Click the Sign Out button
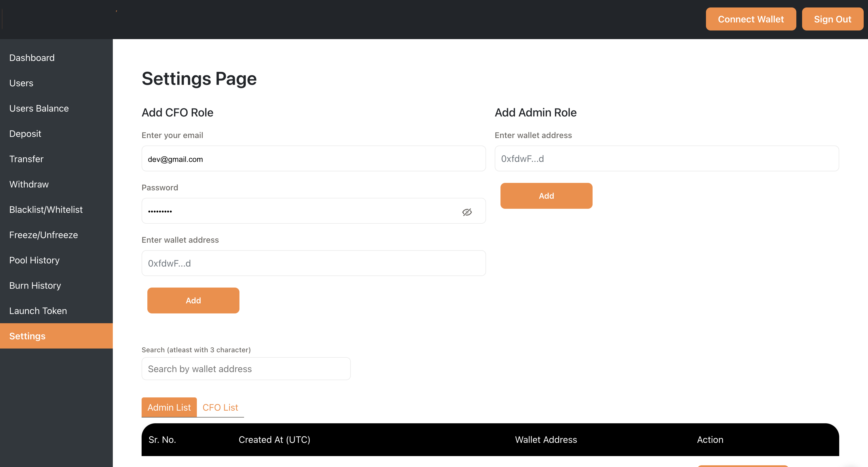The width and height of the screenshot is (868, 467). [832, 19]
